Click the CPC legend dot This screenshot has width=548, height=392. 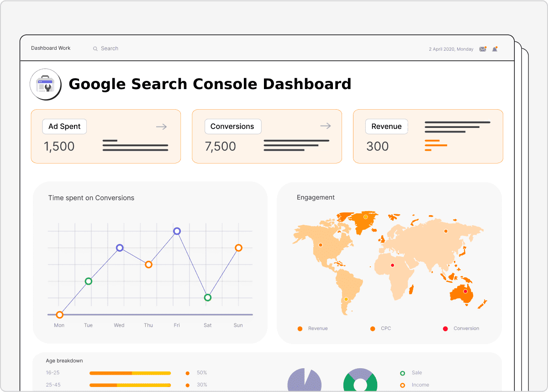(373, 329)
